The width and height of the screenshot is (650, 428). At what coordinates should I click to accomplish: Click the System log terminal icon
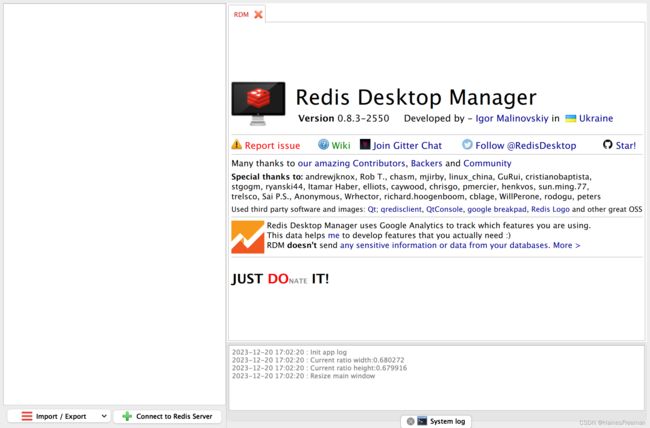pyautogui.click(x=422, y=421)
